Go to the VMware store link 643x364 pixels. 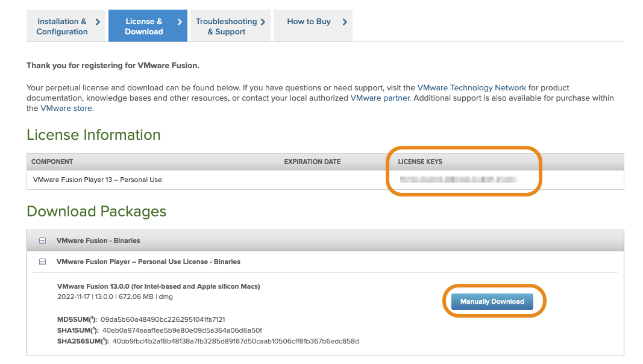(66, 108)
